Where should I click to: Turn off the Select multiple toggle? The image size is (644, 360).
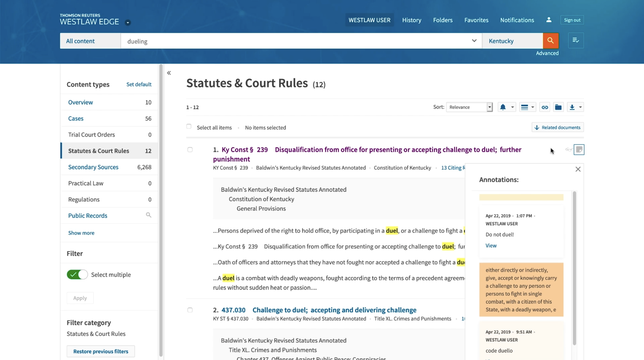click(77, 275)
